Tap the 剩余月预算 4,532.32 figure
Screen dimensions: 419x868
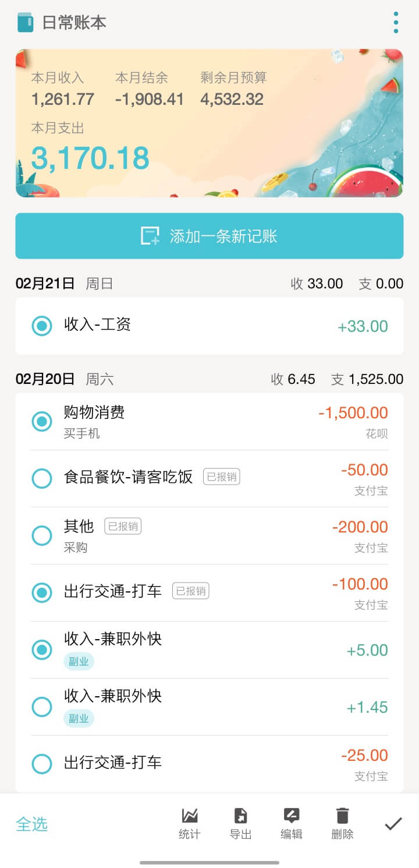[232, 99]
